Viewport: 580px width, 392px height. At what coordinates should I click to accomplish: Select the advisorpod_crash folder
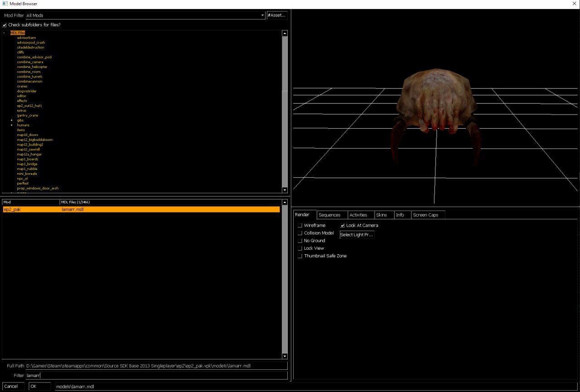[31, 43]
